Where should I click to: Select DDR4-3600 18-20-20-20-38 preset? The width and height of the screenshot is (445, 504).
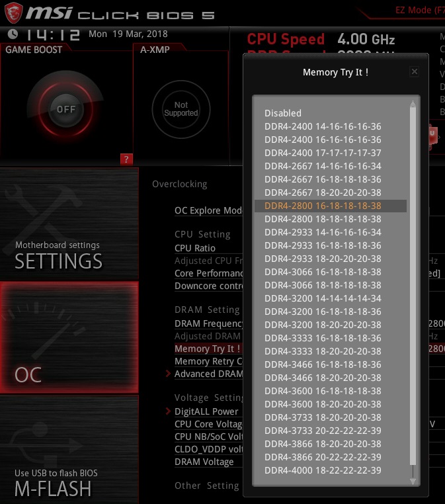(323, 404)
